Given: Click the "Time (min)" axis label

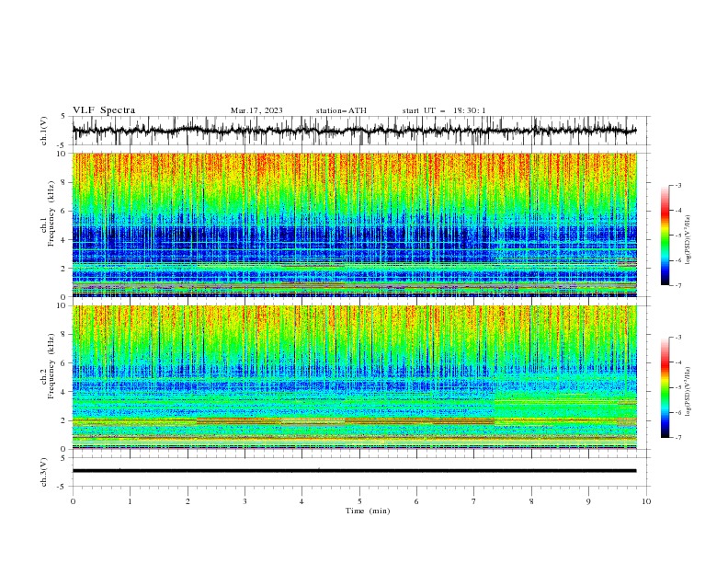Looking at the screenshot, I should (x=368, y=511).
